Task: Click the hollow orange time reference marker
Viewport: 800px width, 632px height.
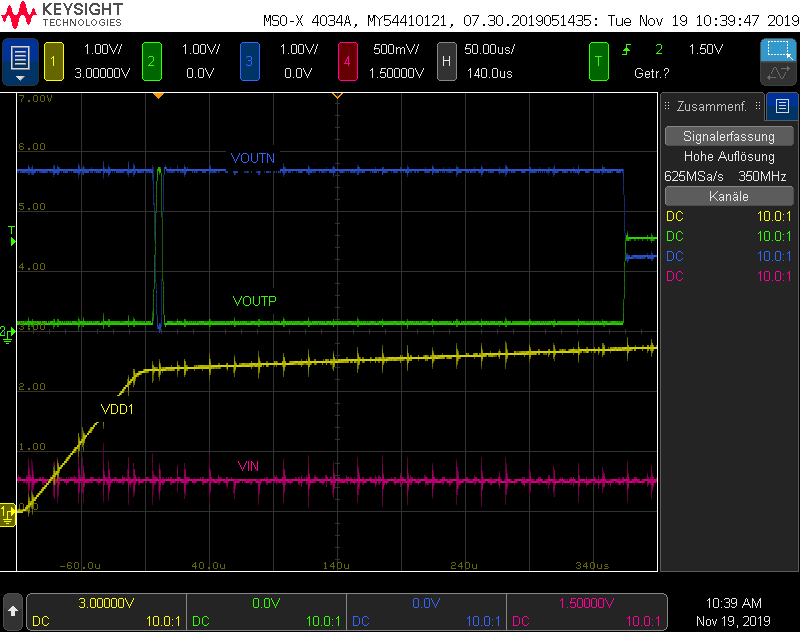Action: 337,95
